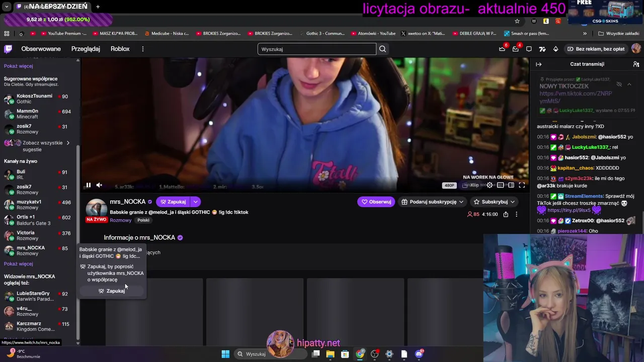Open a new browser tab
The width and height of the screenshot is (644, 362).
click(x=98, y=7)
